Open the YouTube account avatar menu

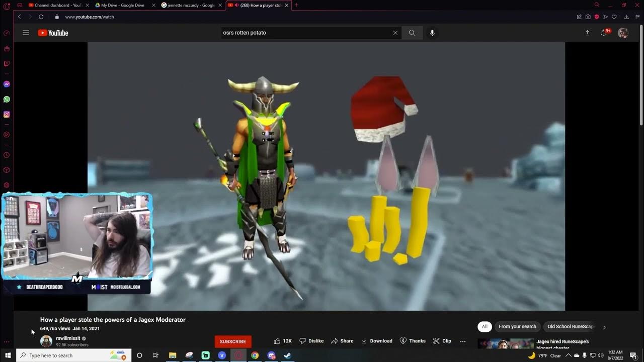[623, 33]
